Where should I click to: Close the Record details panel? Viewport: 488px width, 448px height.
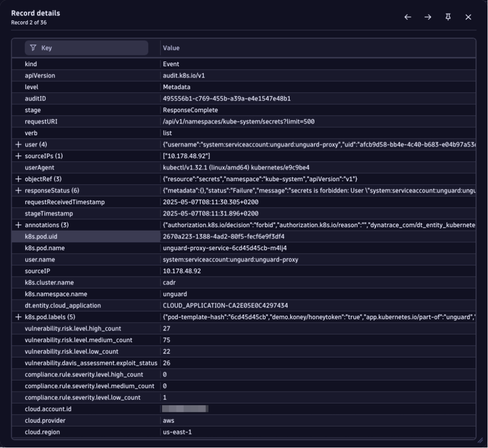click(468, 17)
